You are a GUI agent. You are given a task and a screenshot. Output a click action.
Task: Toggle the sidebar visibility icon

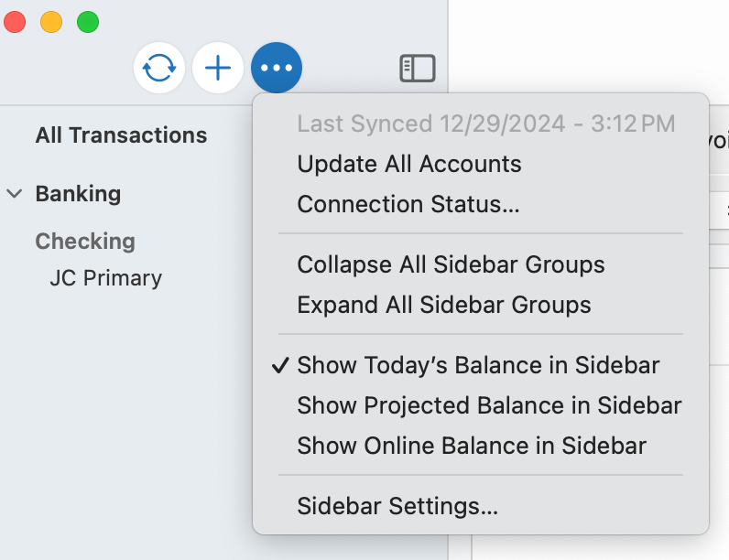(x=418, y=69)
